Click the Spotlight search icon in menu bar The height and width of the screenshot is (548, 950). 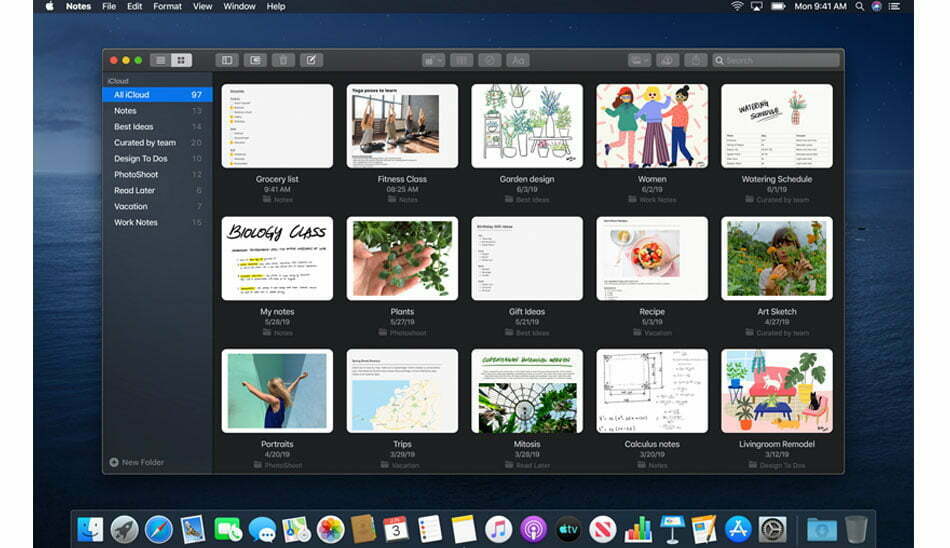pyautogui.click(x=859, y=6)
